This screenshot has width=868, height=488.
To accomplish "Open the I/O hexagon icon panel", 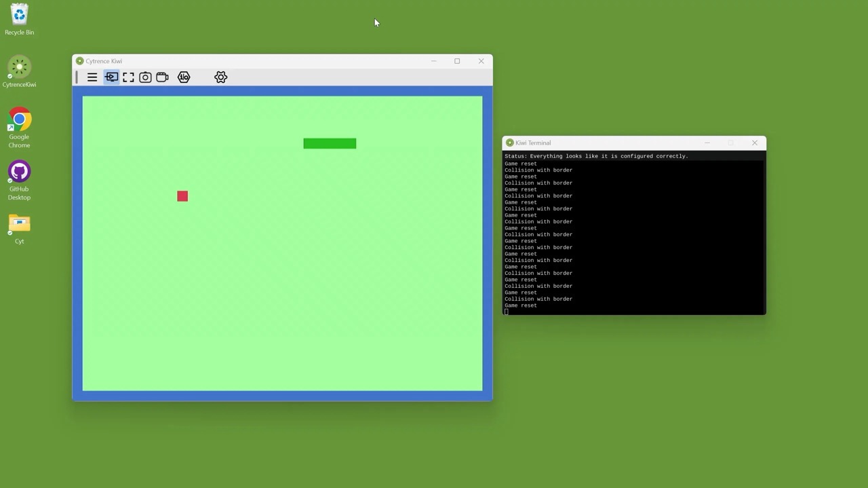I will click(184, 77).
